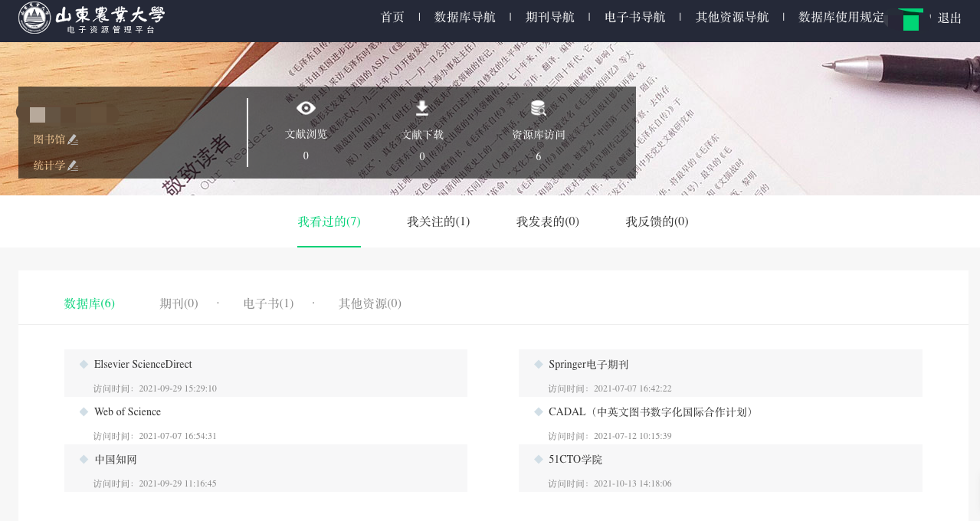Click the edit pencil next to 统计学

[73, 165]
